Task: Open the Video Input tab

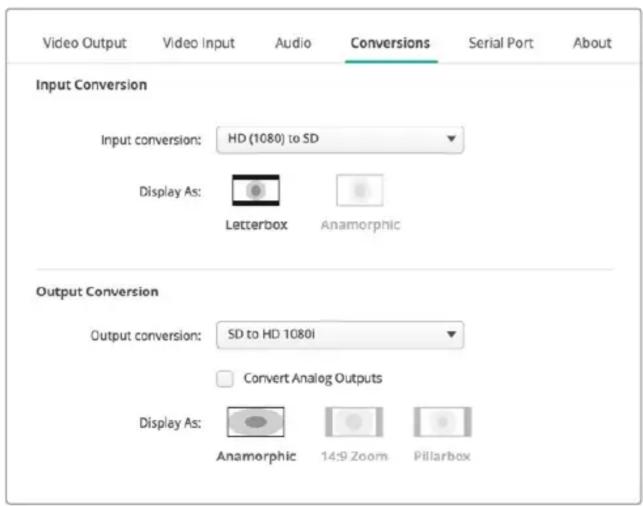Action: pos(199,43)
